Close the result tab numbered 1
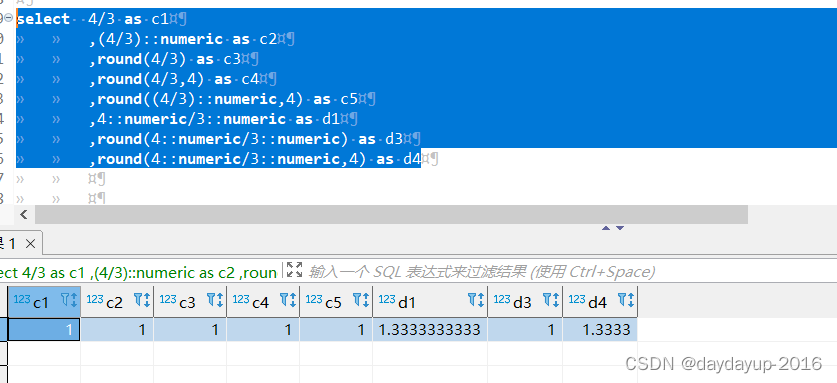The width and height of the screenshot is (837, 383). 30,244
